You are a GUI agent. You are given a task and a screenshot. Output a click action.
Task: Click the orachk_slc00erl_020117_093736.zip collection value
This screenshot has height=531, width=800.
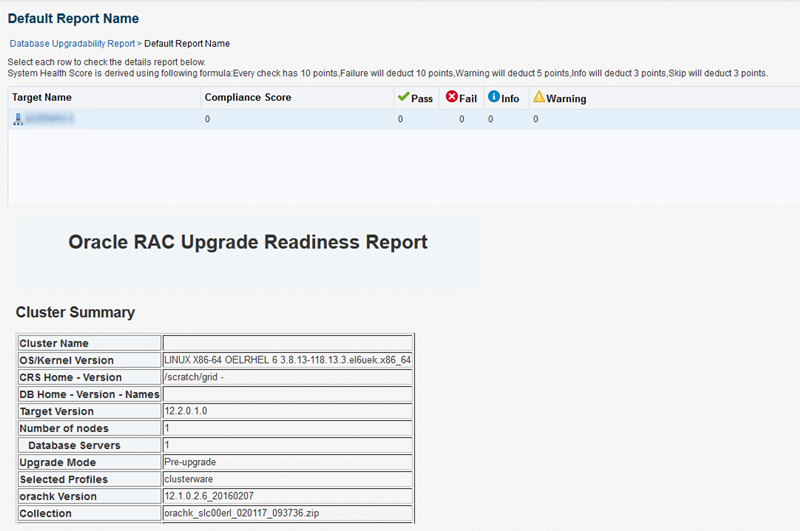(288, 513)
